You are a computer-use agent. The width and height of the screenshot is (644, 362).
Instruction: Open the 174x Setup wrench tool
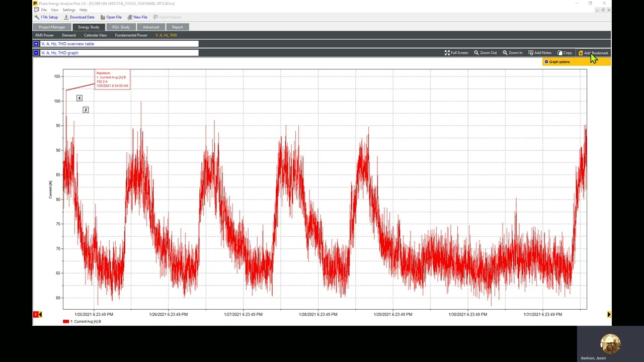[37, 17]
